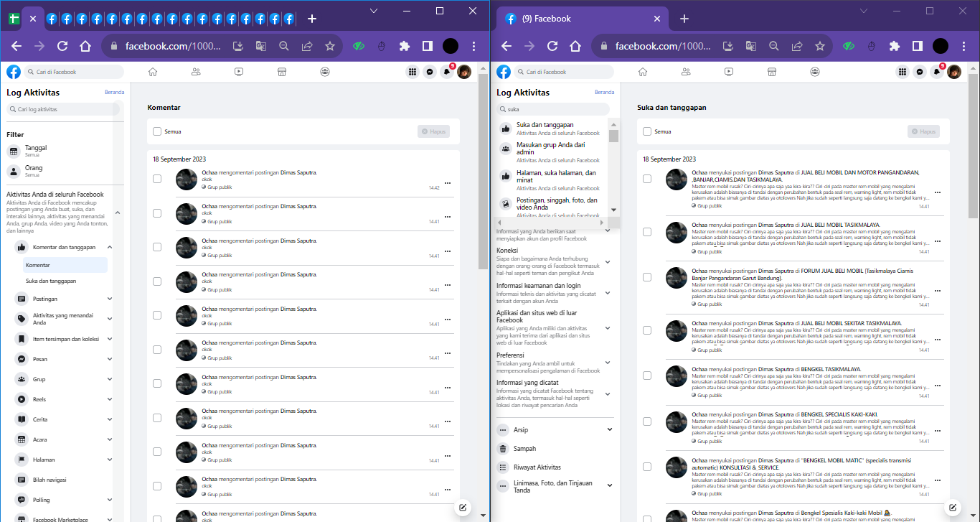Open notifications bell in left window

(446, 72)
